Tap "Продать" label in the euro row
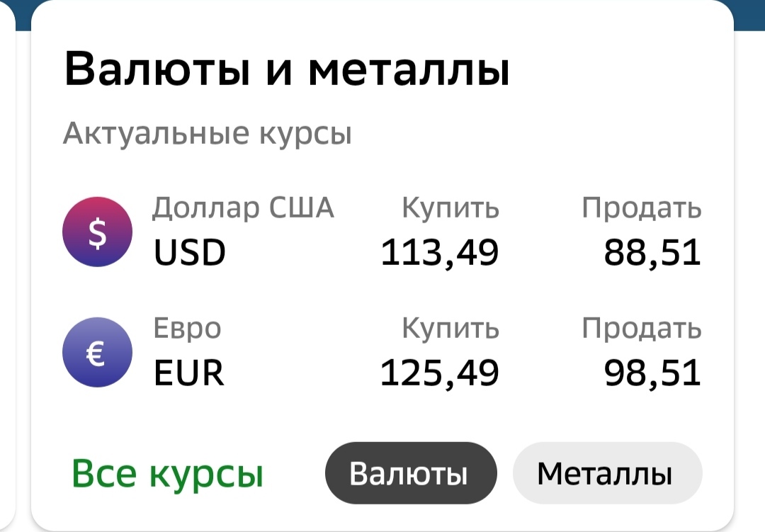 tap(641, 329)
